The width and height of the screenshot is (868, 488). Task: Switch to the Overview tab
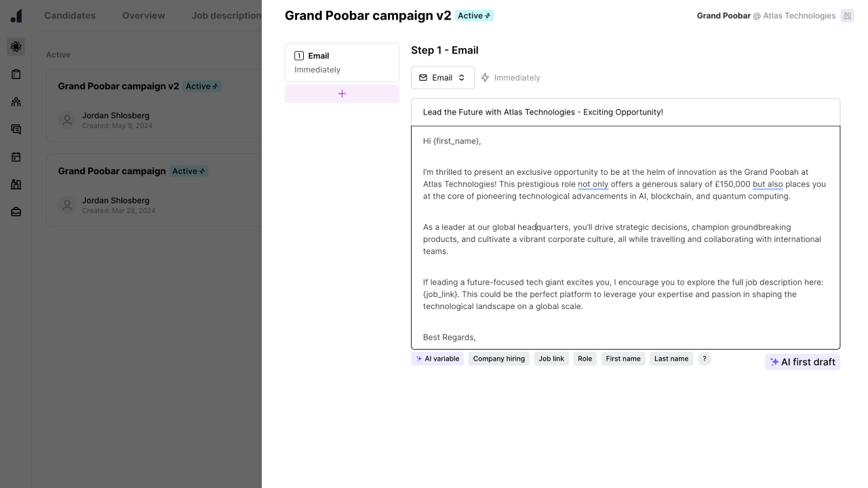tap(143, 15)
